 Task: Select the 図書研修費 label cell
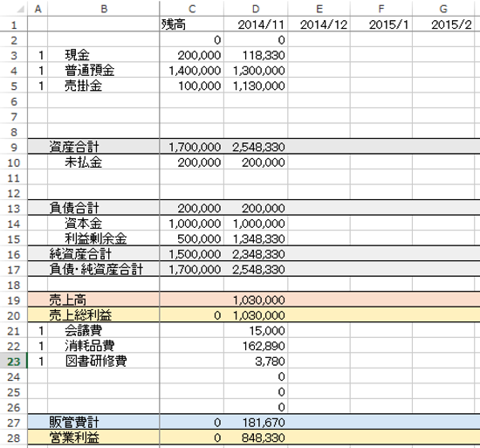(104, 362)
